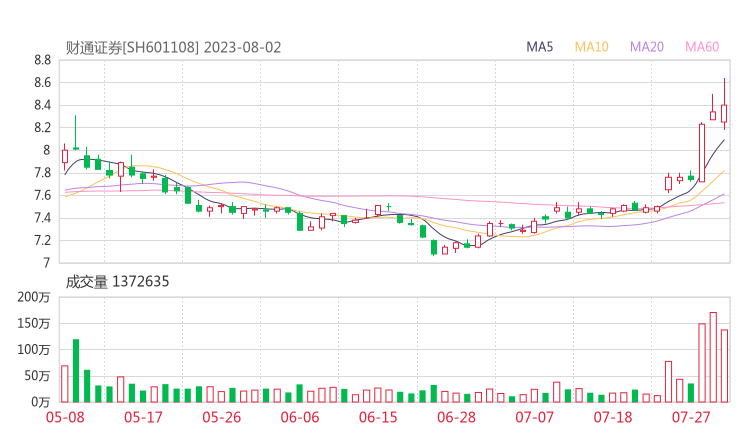
Task: Click the 05-26 date axis label
Action: 221,417
